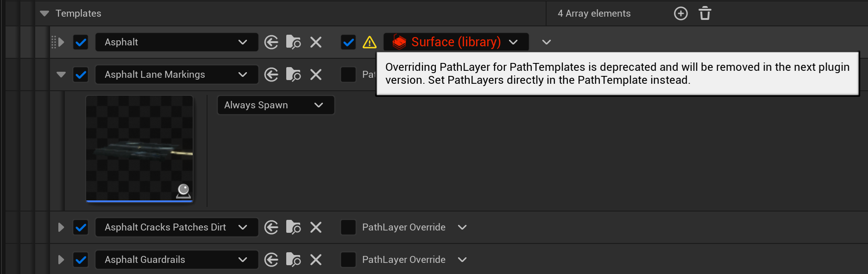Empty the Templates array with trash icon
This screenshot has height=274, width=868.
pyautogui.click(x=704, y=13)
